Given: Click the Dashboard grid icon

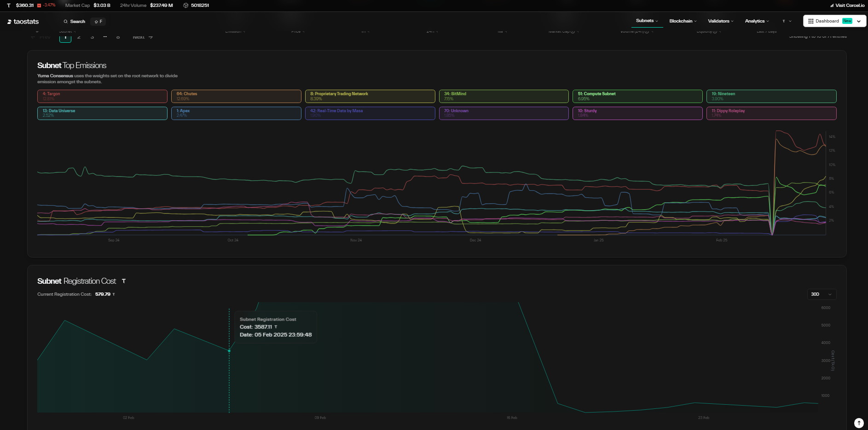Looking at the screenshot, I should click(x=810, y=21).
